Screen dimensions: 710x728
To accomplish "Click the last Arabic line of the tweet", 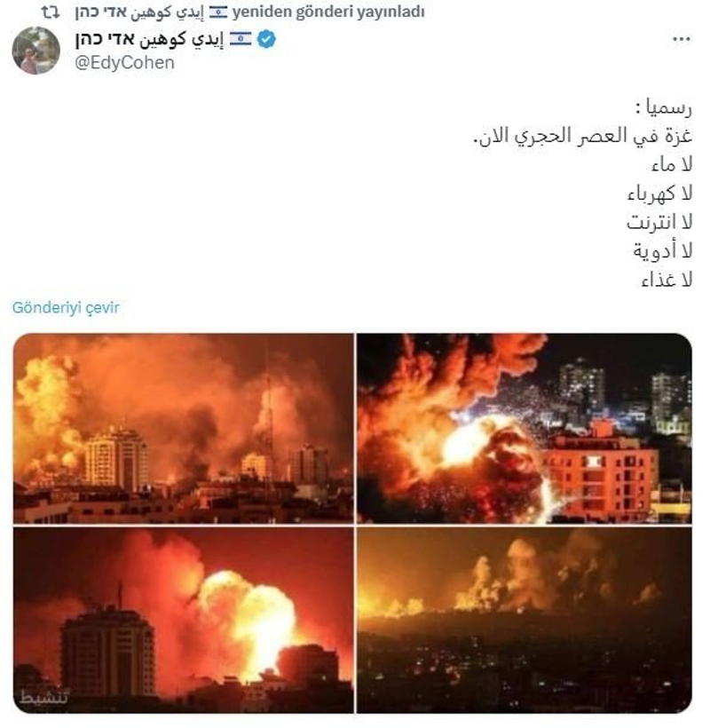I will click(667, 280).
